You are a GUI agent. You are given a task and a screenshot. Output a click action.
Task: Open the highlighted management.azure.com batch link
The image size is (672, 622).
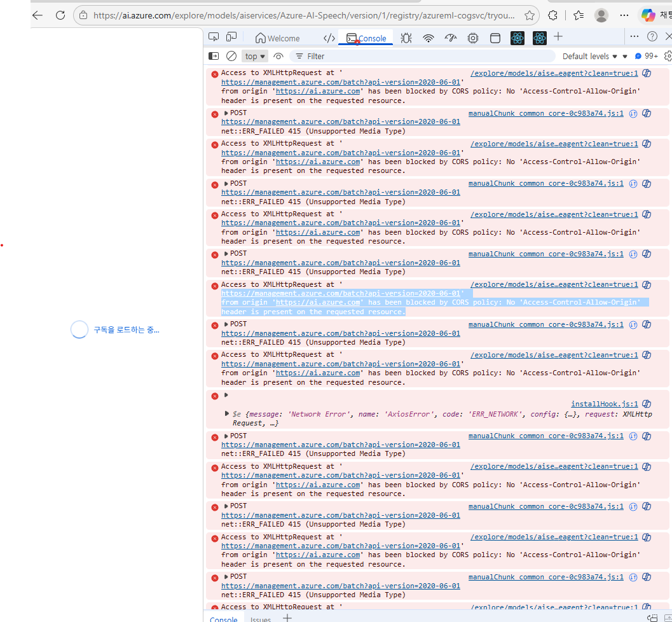point(341,294)
